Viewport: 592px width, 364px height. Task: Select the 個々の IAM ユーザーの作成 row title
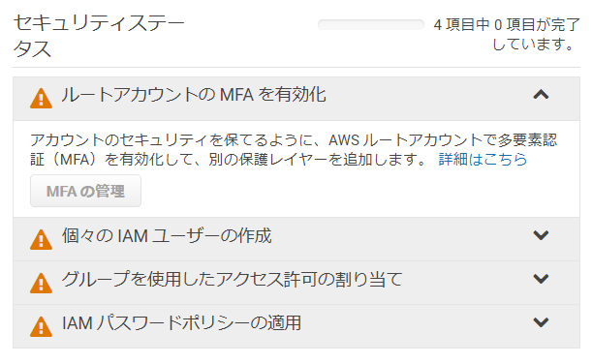[x=167, y=236]
